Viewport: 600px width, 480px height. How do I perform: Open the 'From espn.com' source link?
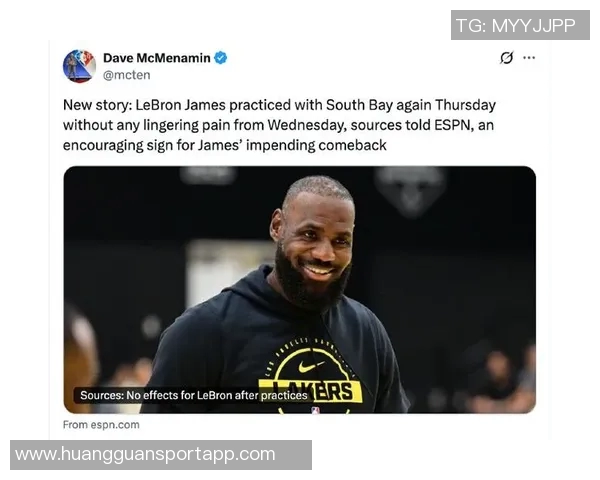(101, 424)
